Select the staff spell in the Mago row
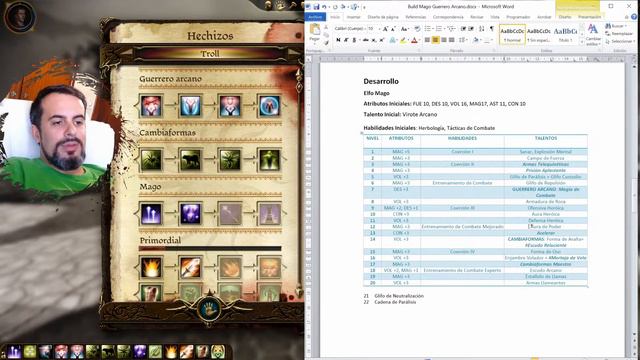Image resolution: width=640 pixels, height=360 pixels. coord(230,213)
